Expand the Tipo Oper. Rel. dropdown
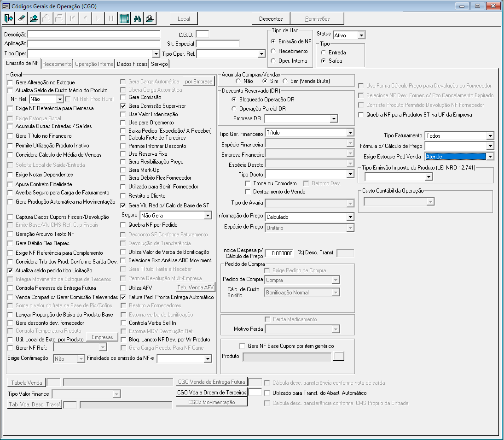504x440 pixels. (261, 54)
